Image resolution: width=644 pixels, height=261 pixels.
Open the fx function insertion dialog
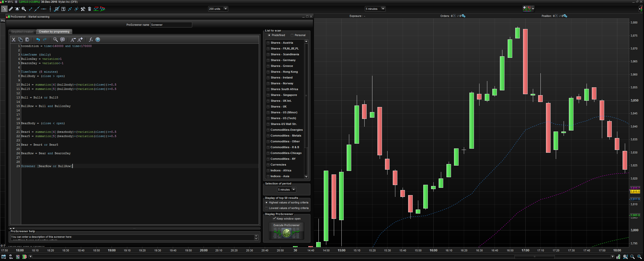[x=91, y=40]
